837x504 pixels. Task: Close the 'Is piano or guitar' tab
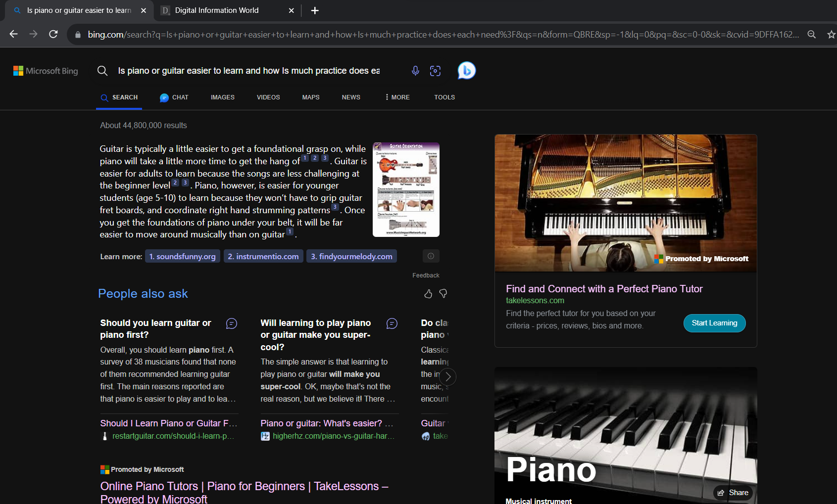coord(144,10)
